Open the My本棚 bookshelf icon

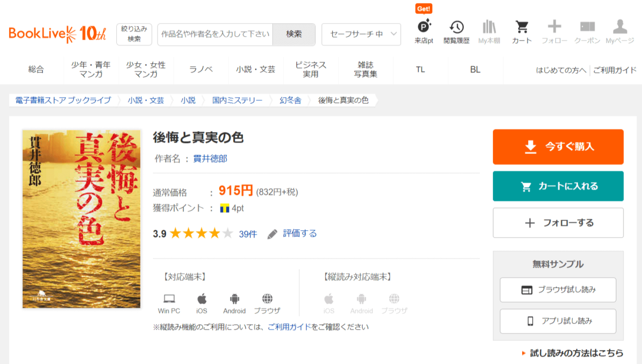[x=489, y=32]
